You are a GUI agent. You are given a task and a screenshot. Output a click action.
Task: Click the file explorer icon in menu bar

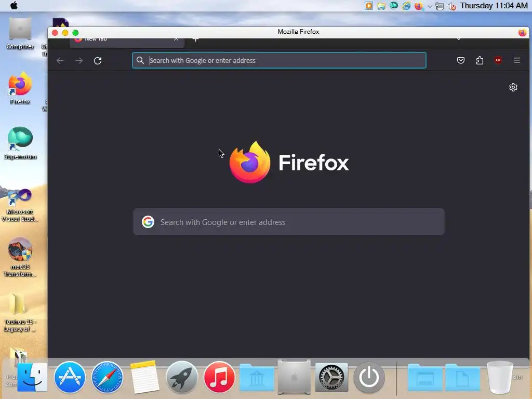coord(381,6)
